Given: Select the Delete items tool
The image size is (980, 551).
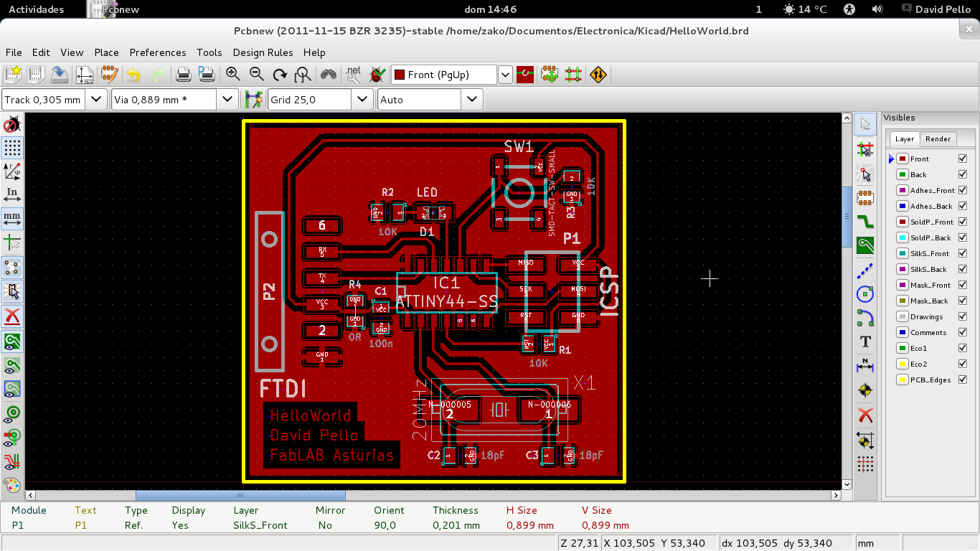Looking at the screenshot, I should point(865,415).
